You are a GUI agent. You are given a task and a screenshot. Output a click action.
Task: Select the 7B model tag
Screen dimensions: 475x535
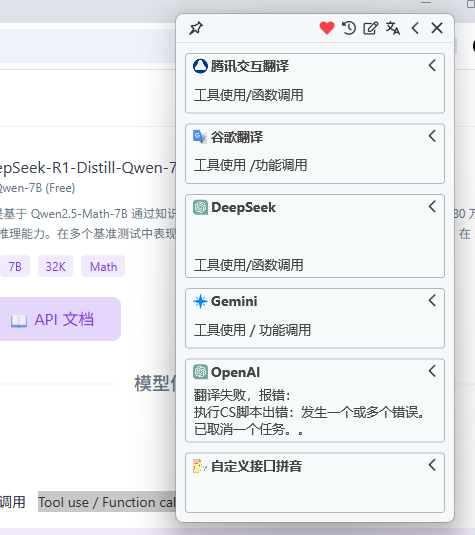tap(15, 266)
